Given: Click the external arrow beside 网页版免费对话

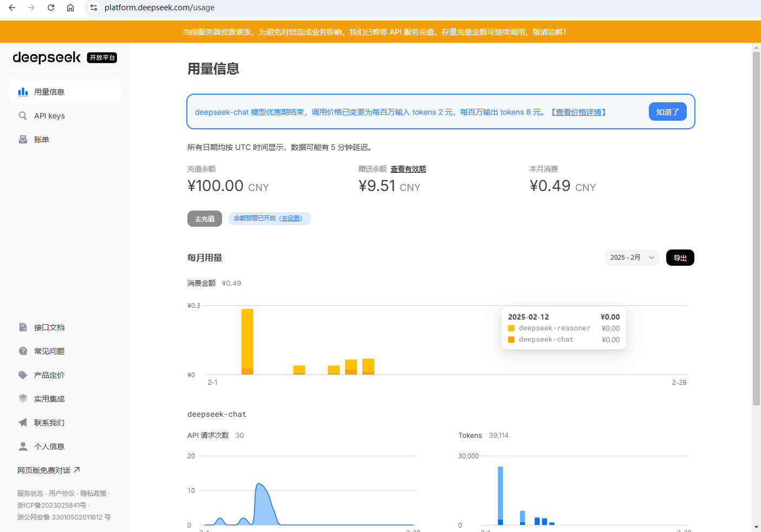Looking at the screenshot, I should pos(77,470).
